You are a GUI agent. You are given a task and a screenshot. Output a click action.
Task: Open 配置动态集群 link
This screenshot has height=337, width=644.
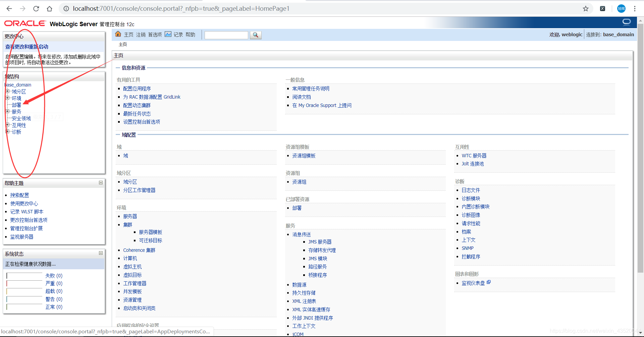(x=137, y=105)
